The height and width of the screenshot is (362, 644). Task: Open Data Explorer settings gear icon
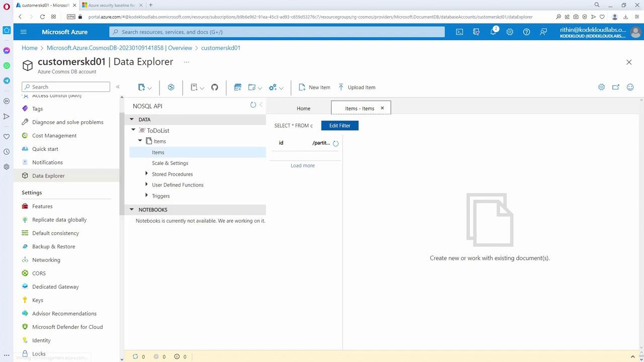601,87
